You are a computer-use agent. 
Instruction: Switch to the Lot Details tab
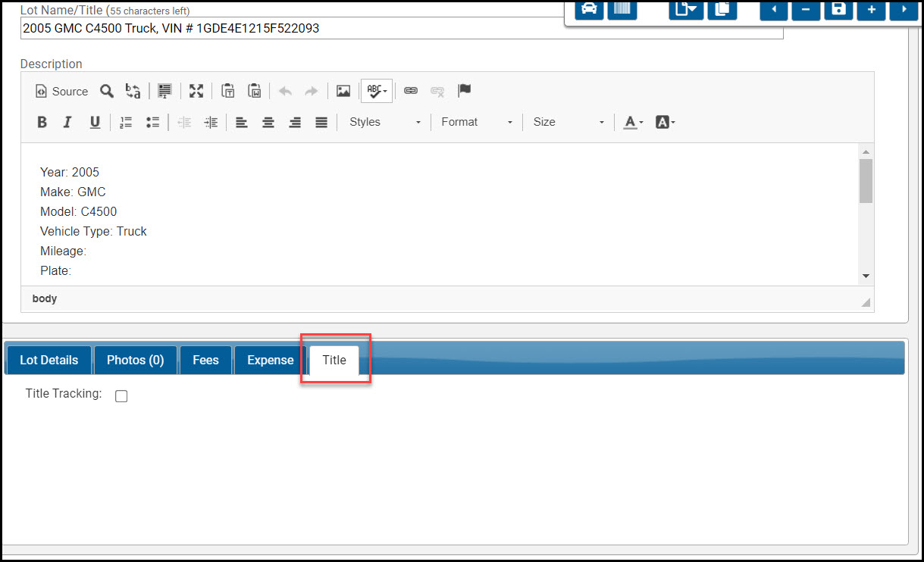pos(49,360)
